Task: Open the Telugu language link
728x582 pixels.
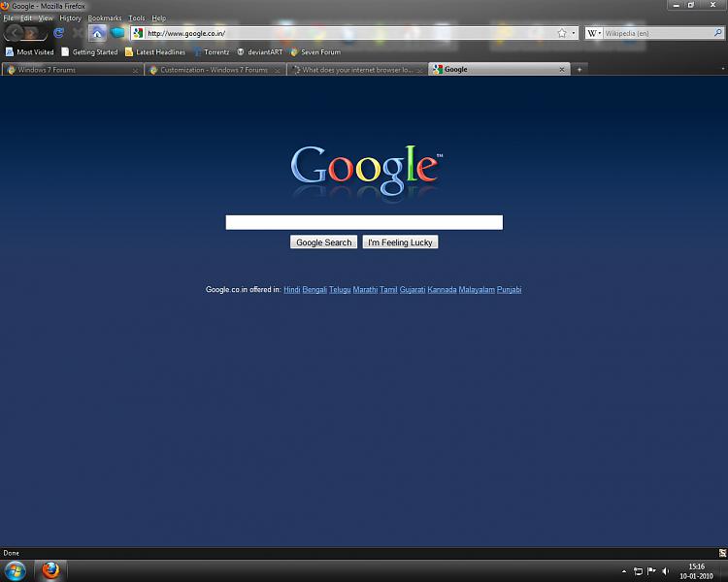Action: coord(340,290)
